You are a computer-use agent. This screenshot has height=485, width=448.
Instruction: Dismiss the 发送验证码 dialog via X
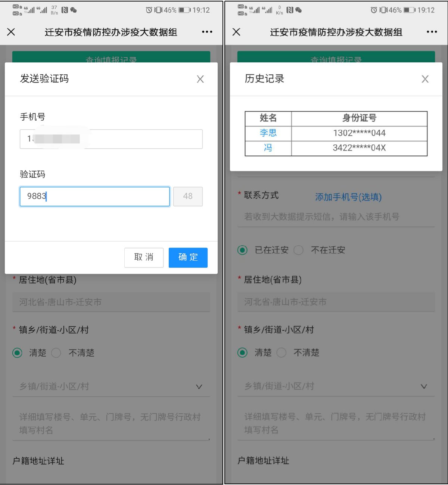(200, 79)
